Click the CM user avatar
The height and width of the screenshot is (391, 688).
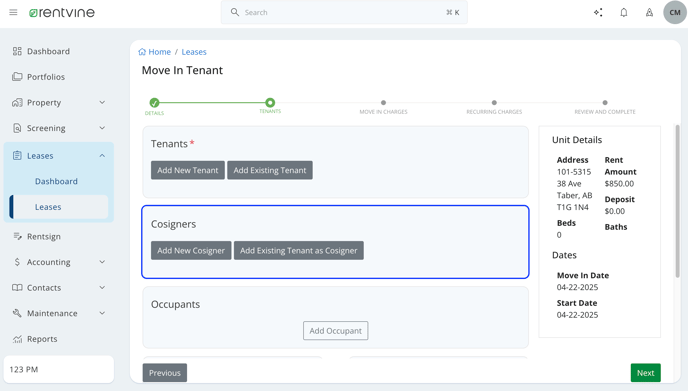point(674,12)
